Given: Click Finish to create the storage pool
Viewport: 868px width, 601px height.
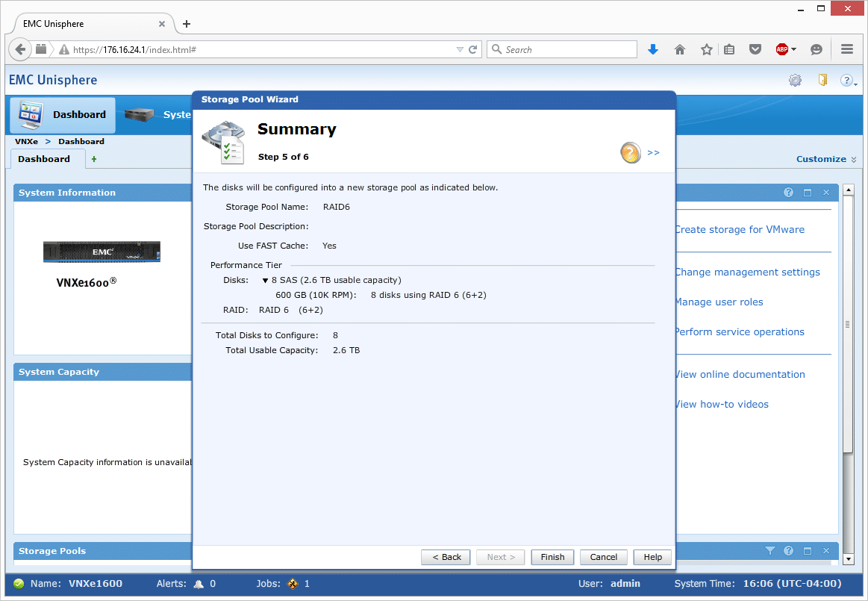Looking at the screenshot, I should click(552, 557).
